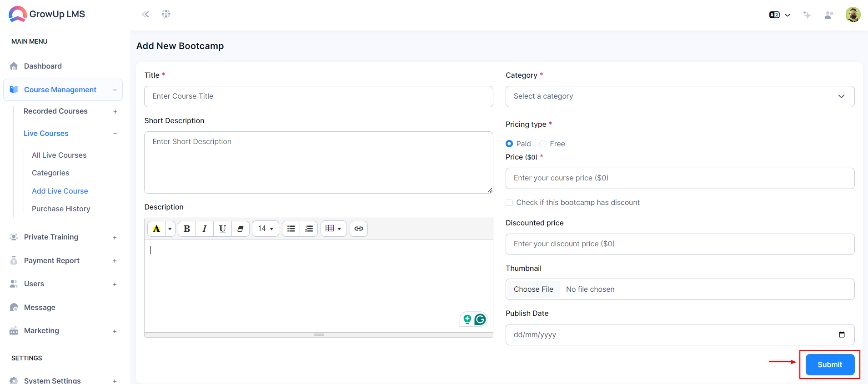Open the profile avatar menu

[853, 15]
